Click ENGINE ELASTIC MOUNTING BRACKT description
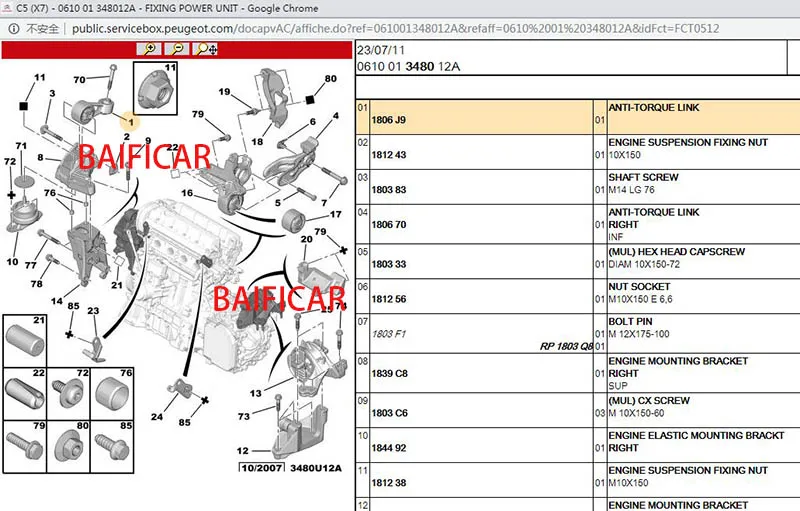Screen dimensions: 800x511 696,436
